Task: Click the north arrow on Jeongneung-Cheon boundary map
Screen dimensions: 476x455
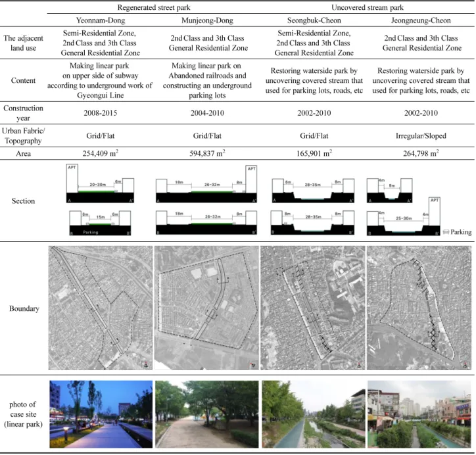Action: (x=466, y=365)
